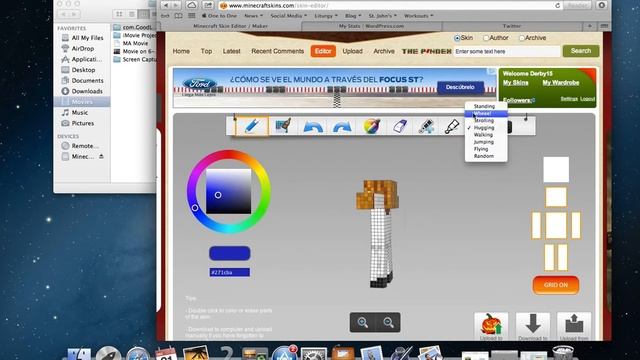
Task: Switch to My Stats WordPress.com tab
Action: pyautogui.click(x=371, y=26)
